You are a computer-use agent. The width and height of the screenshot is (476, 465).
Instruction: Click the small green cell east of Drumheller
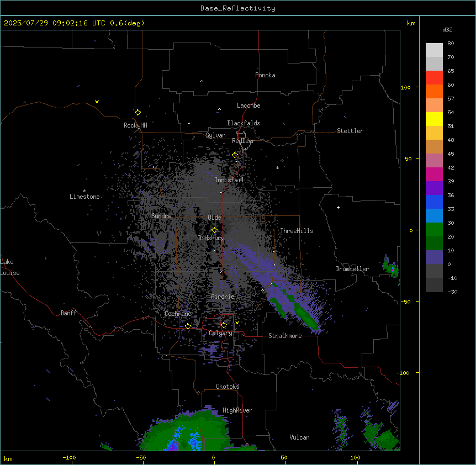pos(391,267)
